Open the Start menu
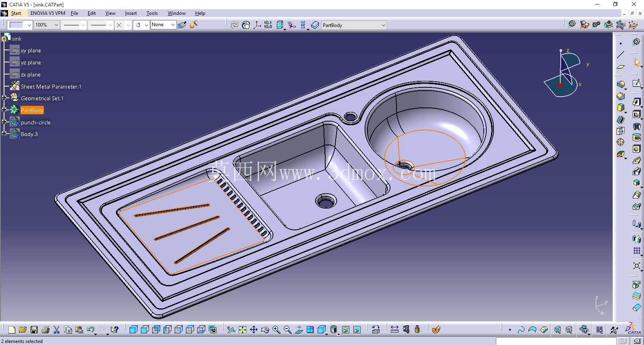Image resolution: width=644 pixels, height=345 pixels. [x=16, y=13]
